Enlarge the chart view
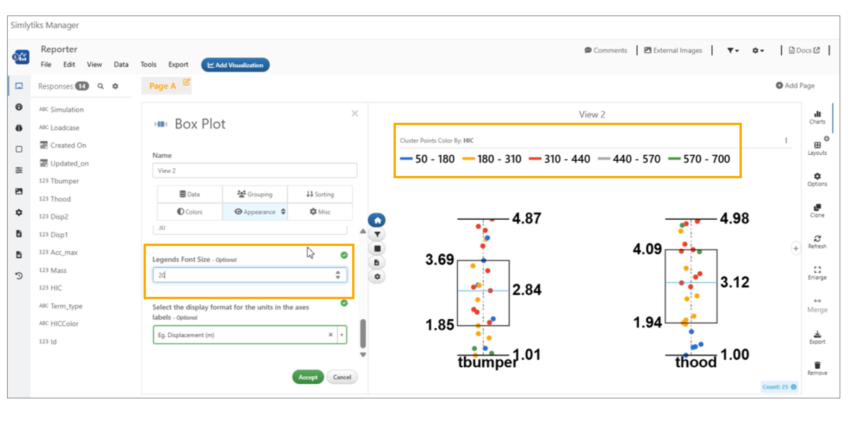The height and width of the screenshot is (428, 868). tap(817, 272)
